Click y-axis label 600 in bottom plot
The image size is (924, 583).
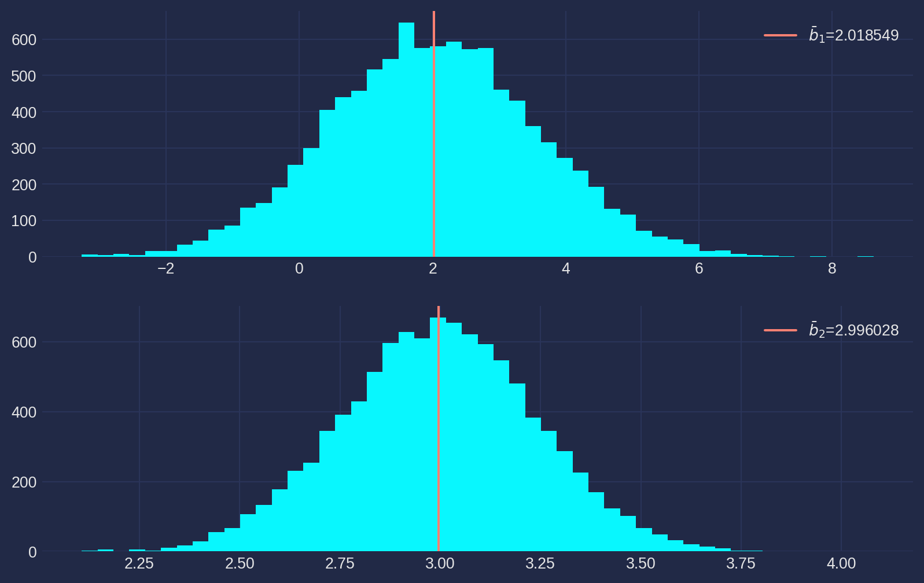(x=24, y=342)
